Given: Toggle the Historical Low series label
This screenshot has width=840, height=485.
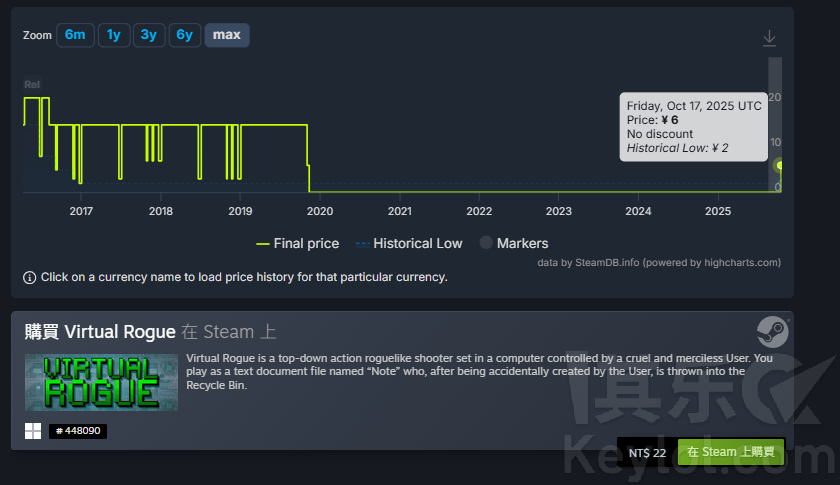Looking at the screenshot, I should point(418,243).
